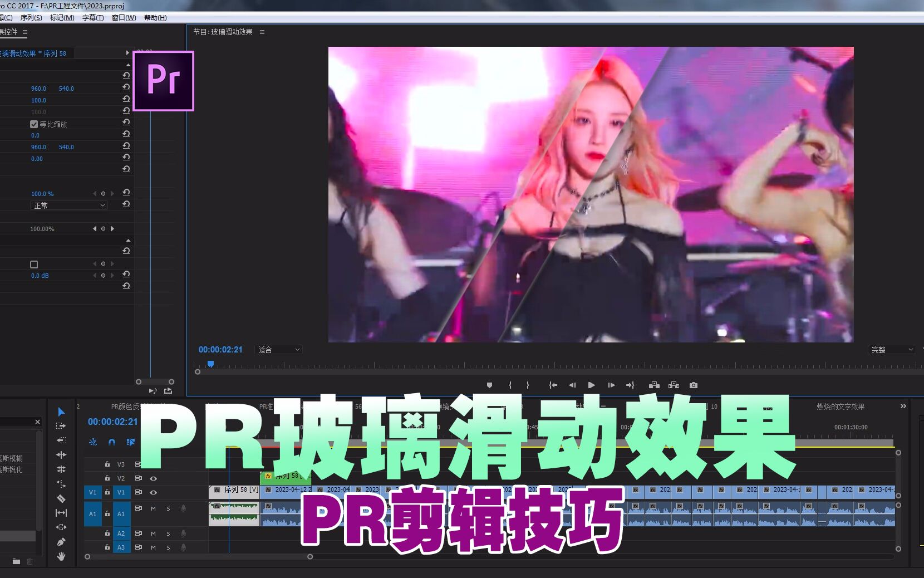The image size is (924, 578).
Task: Open the 完整 playback resolution dropdown
Action: click(x=892, y=350)
